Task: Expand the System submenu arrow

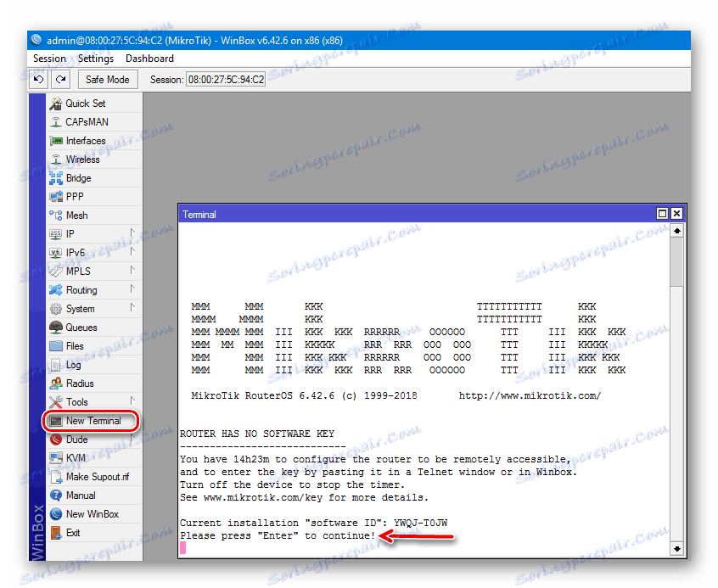Action: (x=132, y=307)
